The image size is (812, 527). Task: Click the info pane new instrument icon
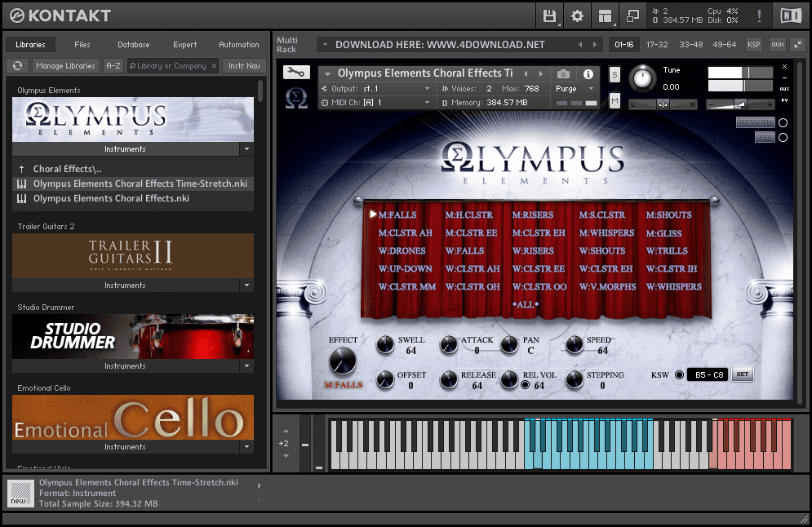20,493
